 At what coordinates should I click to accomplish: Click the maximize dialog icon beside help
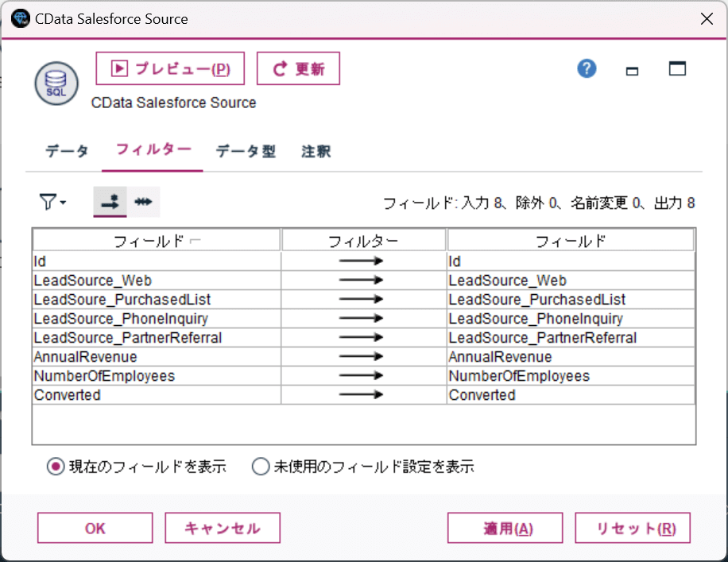coord(677,69)
